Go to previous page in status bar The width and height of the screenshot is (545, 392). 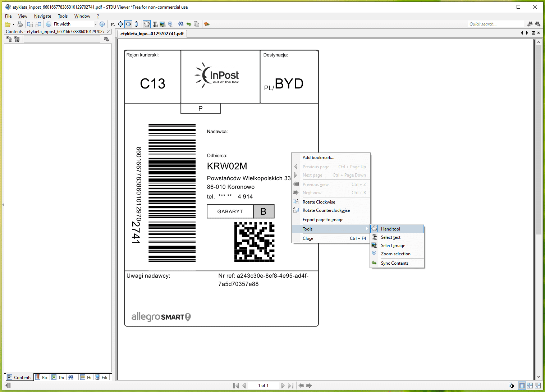click(244, 386)
